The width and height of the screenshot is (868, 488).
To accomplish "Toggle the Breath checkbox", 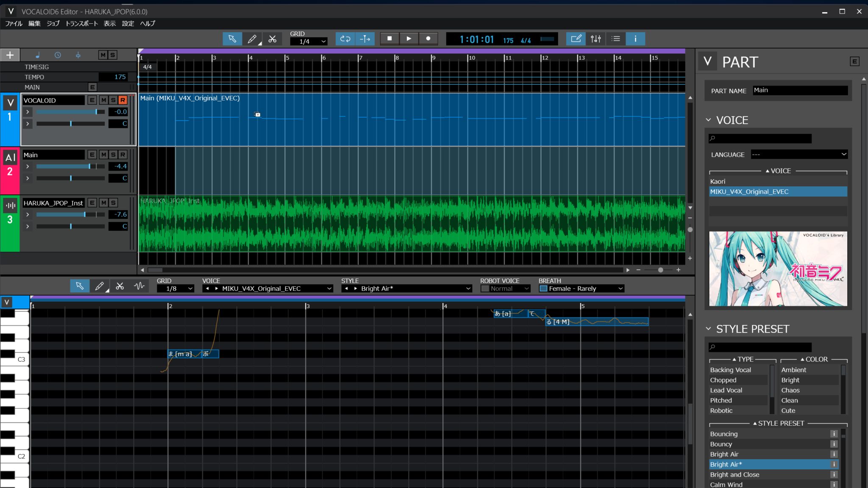I will tap(543, 289).
